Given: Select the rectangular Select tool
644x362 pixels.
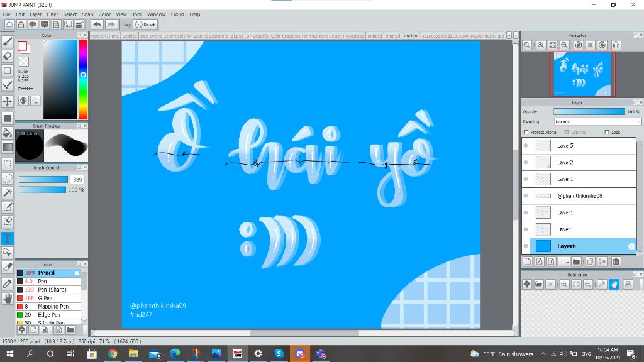Looking at the screenshot, I should [x=8, y=164].
